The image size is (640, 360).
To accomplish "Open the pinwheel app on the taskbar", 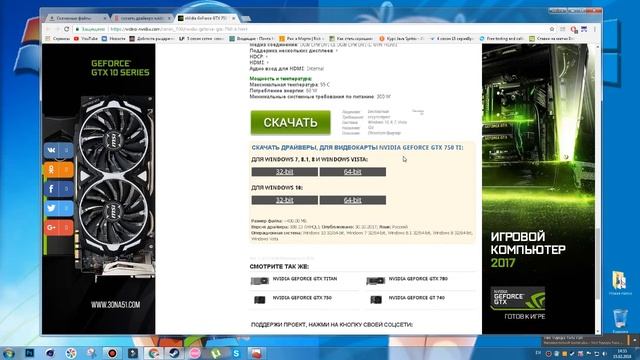I will click(71, 353).
